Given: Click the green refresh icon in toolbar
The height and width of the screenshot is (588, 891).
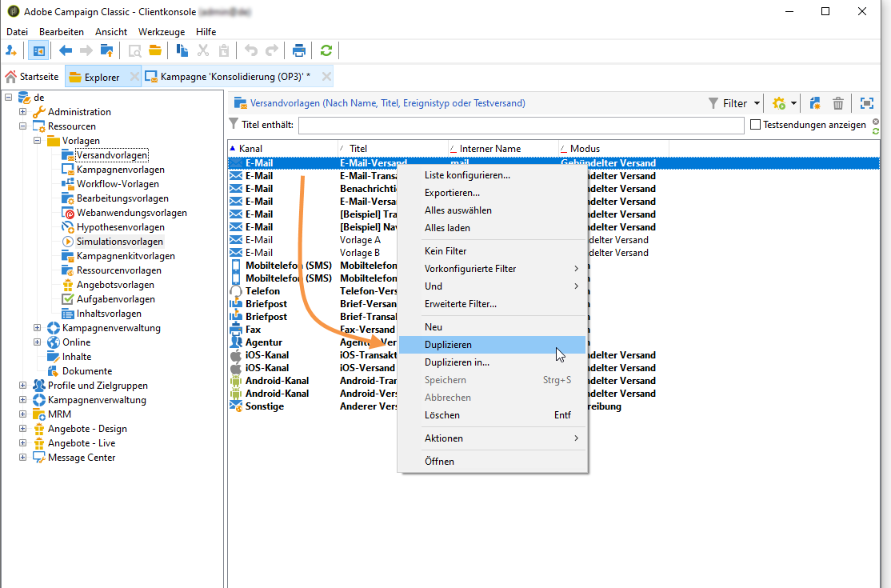Looking at the screenshot, I should pyautogui.click(x=326, y=50).
